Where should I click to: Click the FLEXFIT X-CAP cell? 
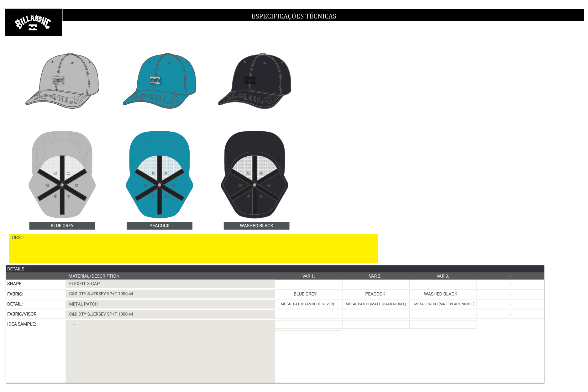(x=170, y=284)
